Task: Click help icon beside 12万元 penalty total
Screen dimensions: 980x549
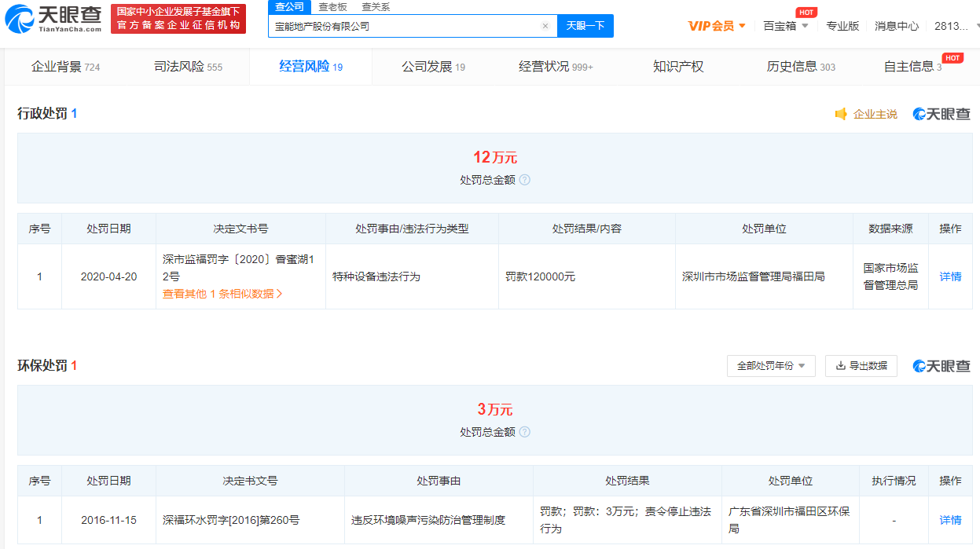Action: pyautogui.click(x=525, y=180)
